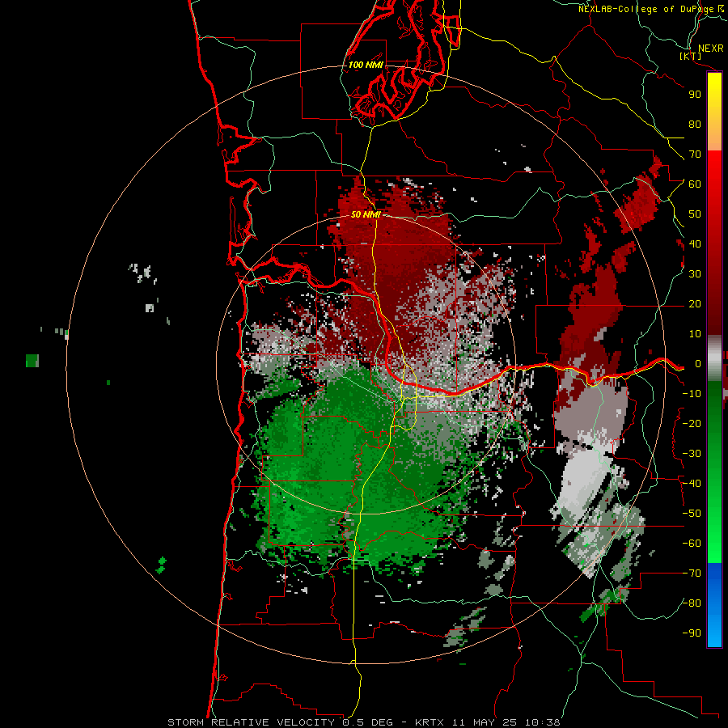Click the "50" value on the velocity scale
728x728 pixels.
[x=695, y=214]
